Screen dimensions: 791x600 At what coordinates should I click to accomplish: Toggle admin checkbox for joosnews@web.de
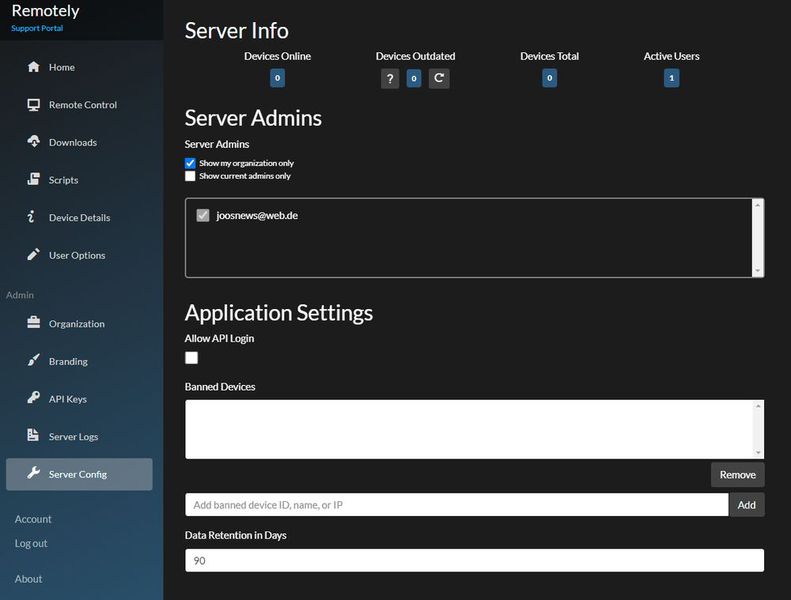(203, 215)
